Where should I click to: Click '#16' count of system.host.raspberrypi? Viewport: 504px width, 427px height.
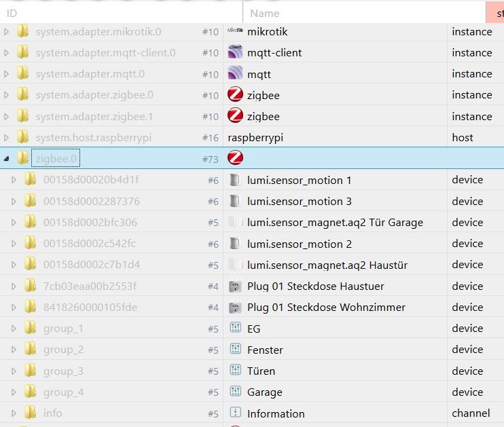pyautogui.click(x=210, y=138)
